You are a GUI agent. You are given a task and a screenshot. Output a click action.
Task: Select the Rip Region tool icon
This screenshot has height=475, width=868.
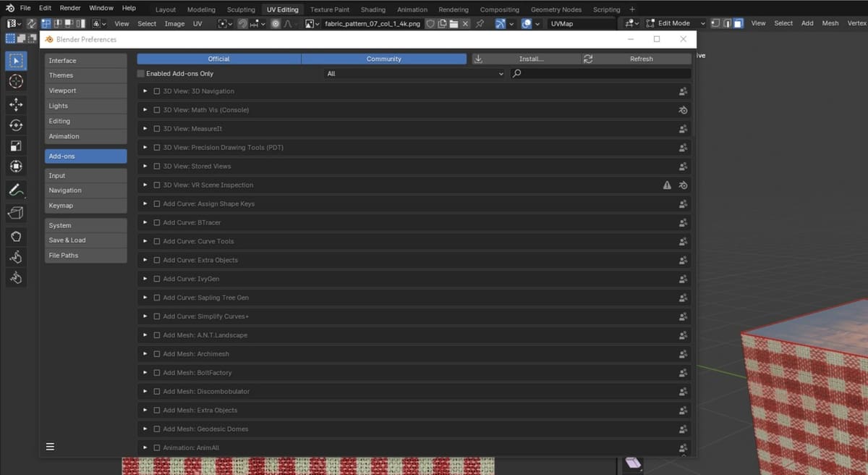pos(16,213)
